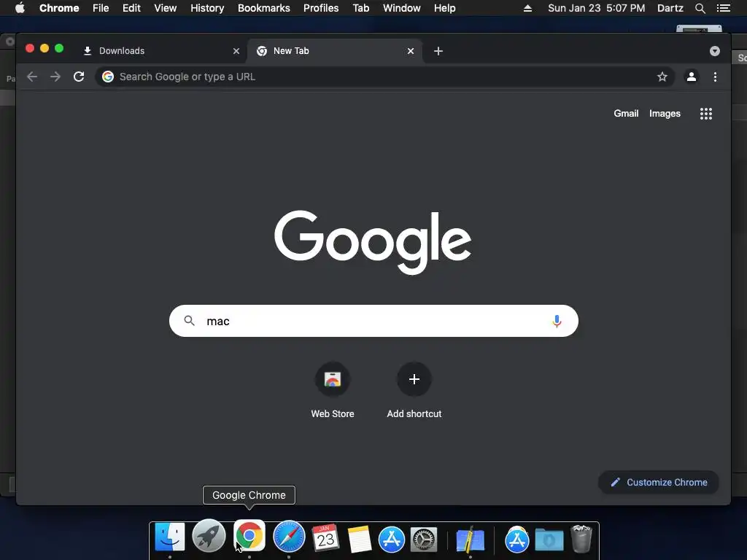This screenshot has height=560, width=747.
Task: Open the History menu
Action: [x=207, y=8]
